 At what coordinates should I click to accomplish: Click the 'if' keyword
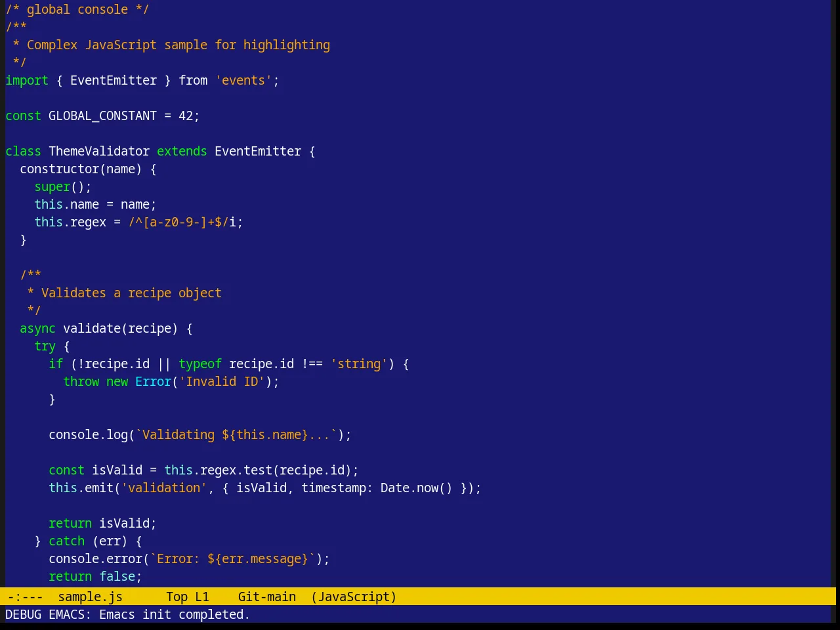[56, 364]
